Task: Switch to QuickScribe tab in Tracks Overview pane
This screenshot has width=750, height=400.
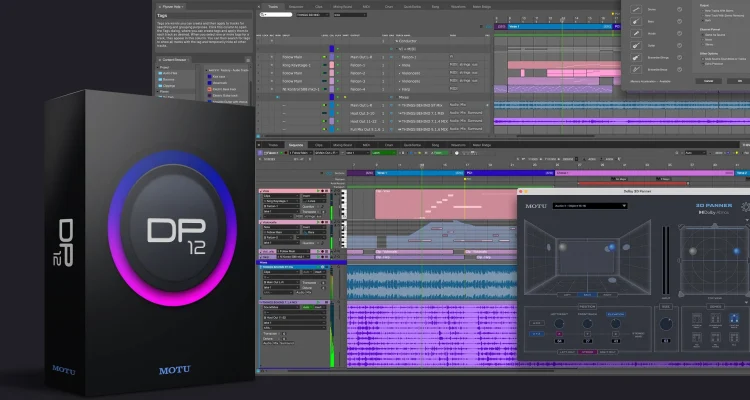Action: pyautogui.click(x=412, y=7)
